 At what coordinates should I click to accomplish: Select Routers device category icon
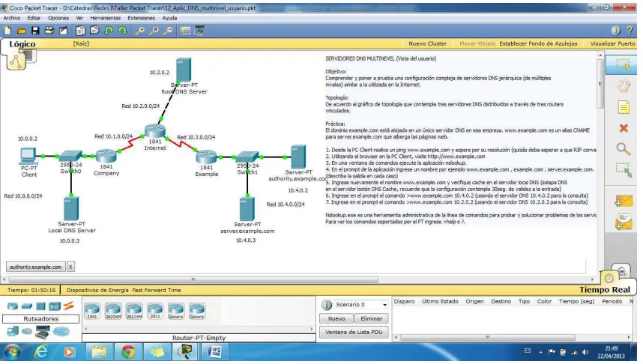[13, 306]
